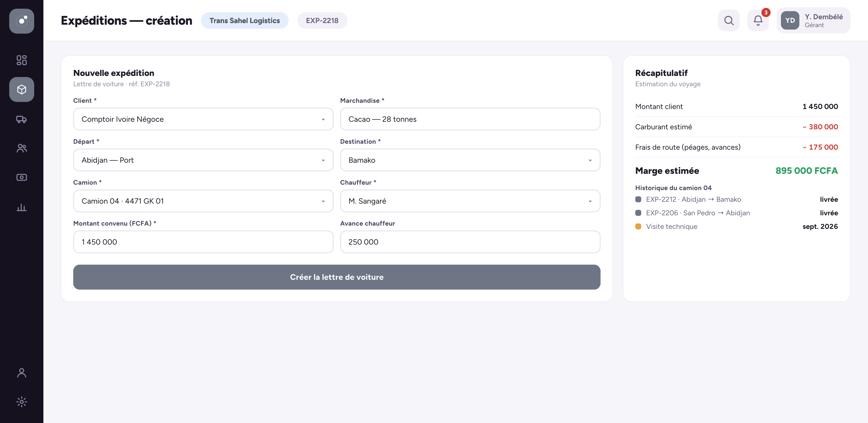Expand the Camion dropdown Camion 04
Viewport: 868px width, 423px height.
coord(203,201)
